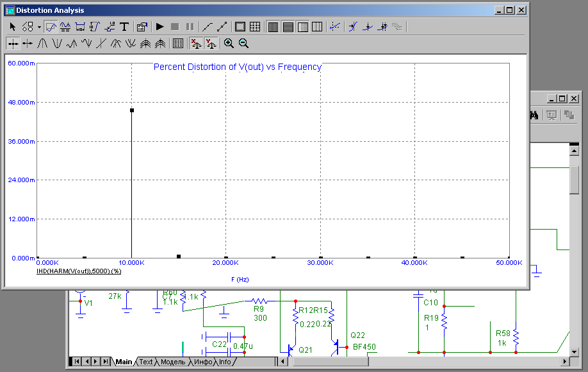
Task: Toggle the half-dotted minor grid button
Action: (302, 27)
